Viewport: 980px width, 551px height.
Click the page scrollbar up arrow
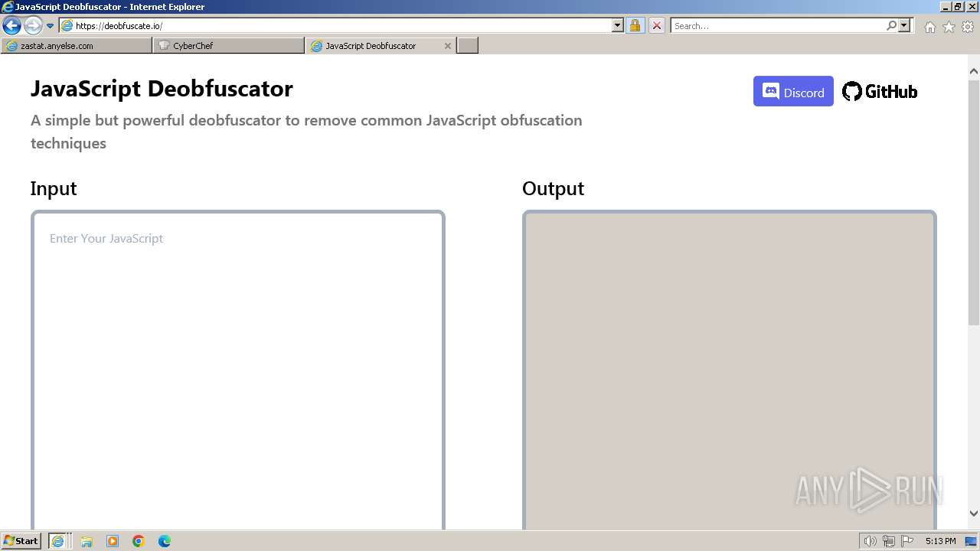tap(974, 72)
